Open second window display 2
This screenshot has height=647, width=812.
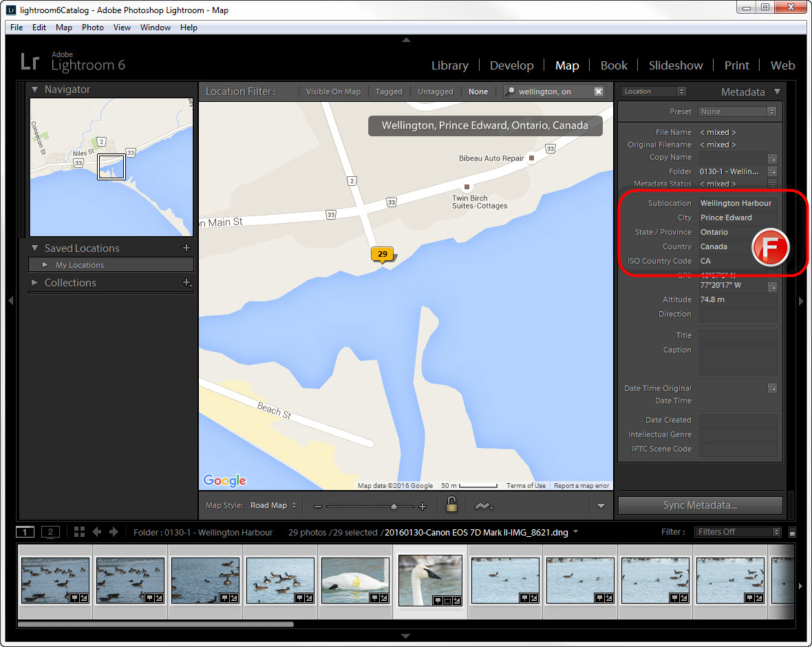point(50,532)
